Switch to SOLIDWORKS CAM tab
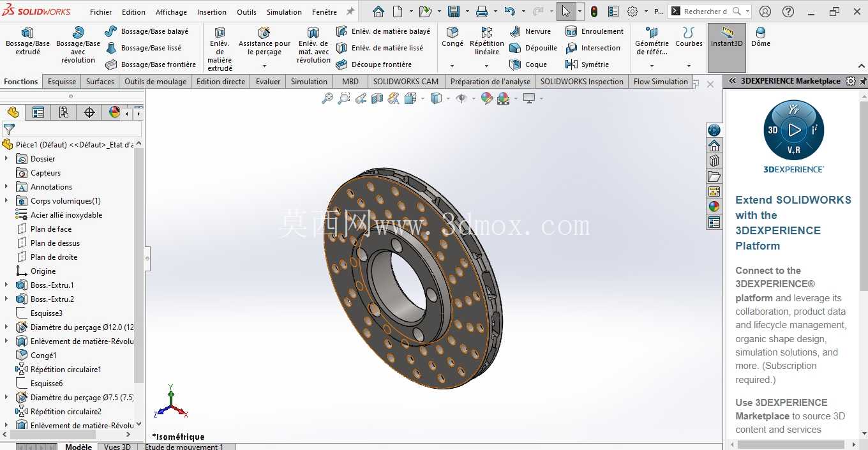This screenshot has width=868, height=450. (406, 81)
